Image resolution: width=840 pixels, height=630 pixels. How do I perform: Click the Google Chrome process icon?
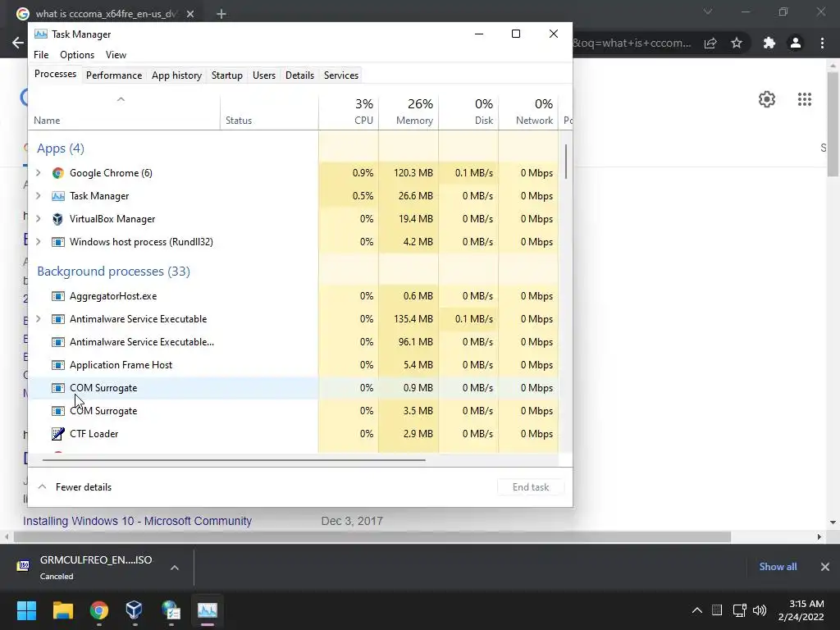(x=58, y=173)
